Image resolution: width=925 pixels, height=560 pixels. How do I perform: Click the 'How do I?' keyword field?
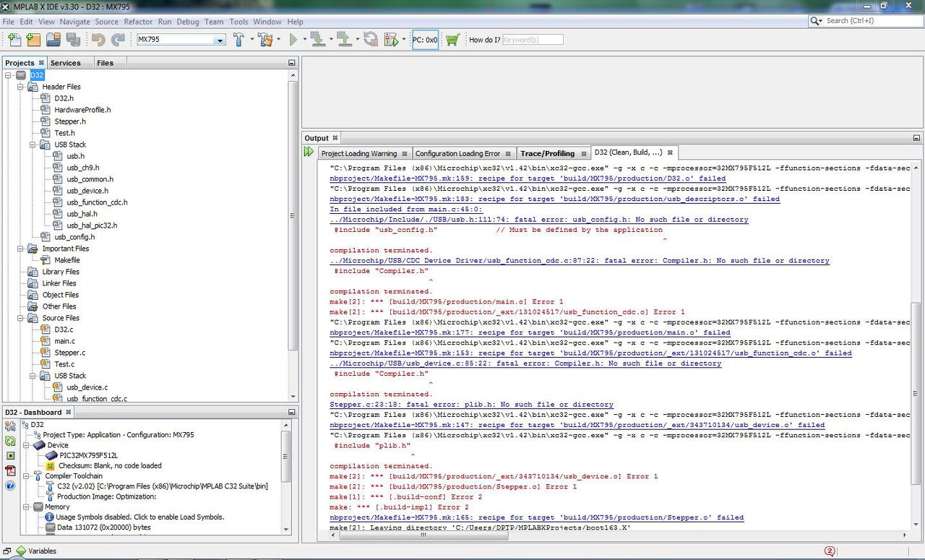(533, 40)
